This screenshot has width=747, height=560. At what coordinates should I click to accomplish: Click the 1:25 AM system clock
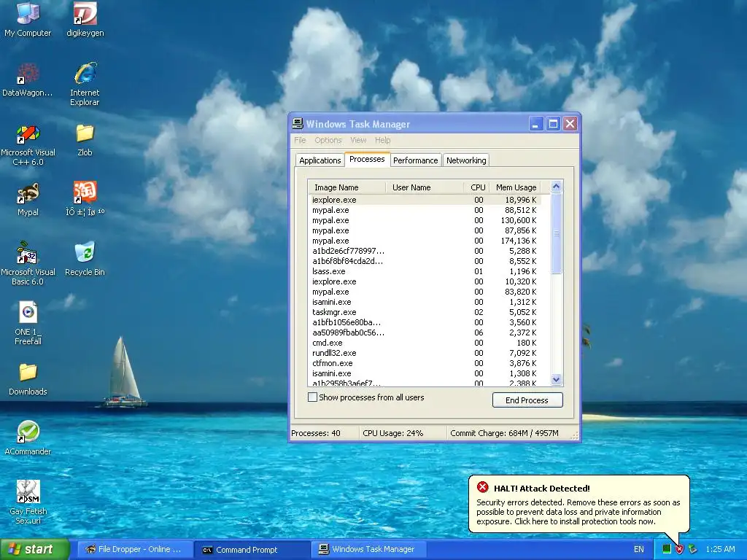coord(720,549)
